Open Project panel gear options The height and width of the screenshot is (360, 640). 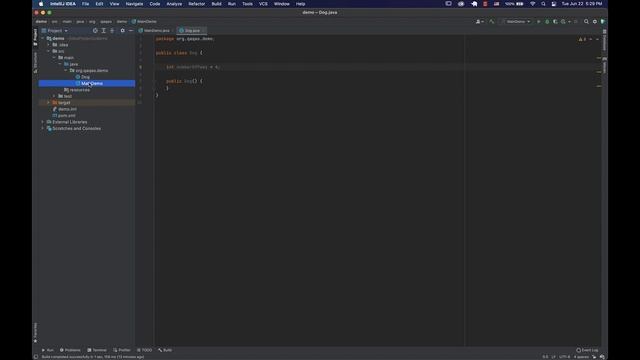pos(122,31)
